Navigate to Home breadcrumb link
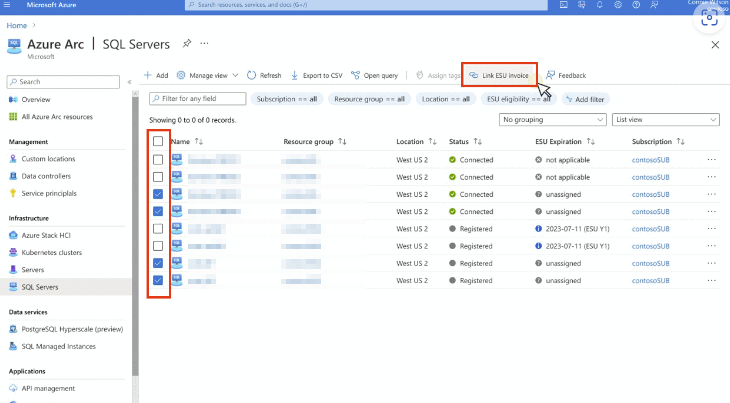The image size is (730, 403). click(x=17, y=25)
